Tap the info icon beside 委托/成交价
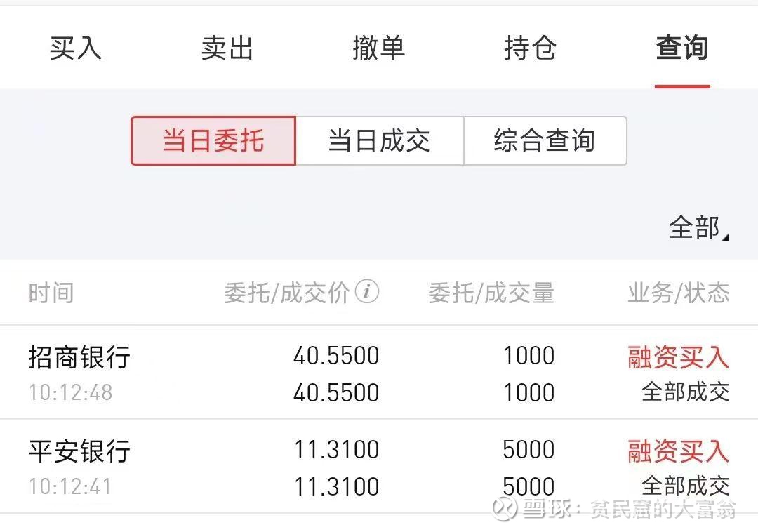758x532 pixels. pyautogui.click(x=367, y=291)
